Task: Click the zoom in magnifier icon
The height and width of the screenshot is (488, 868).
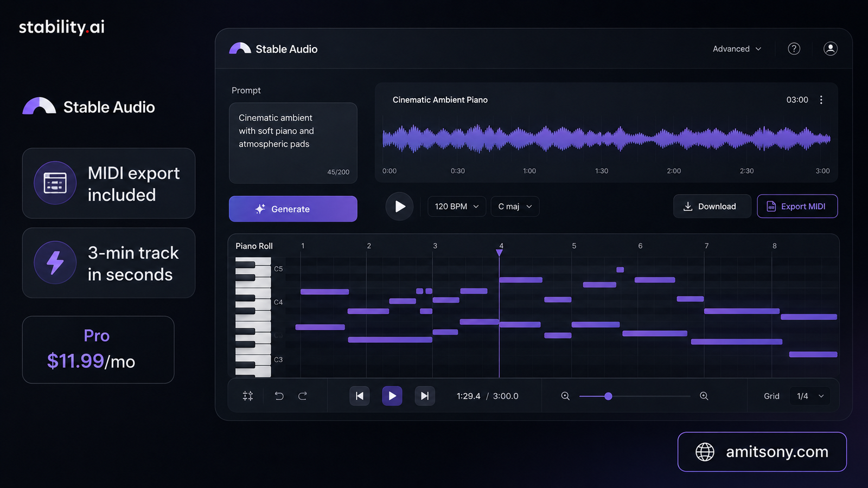Action: [704, 396]
